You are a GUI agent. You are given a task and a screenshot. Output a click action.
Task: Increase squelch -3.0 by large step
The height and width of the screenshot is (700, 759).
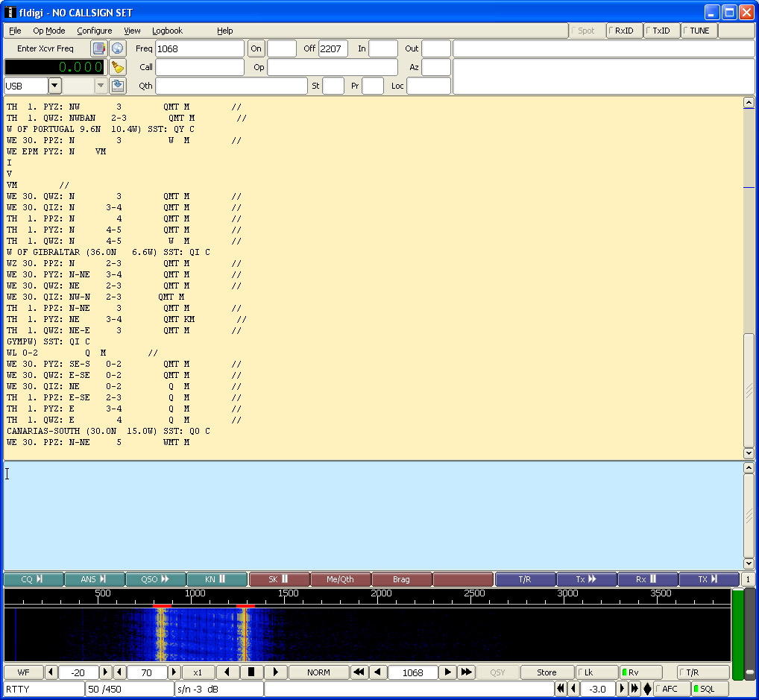coord(634,688)
